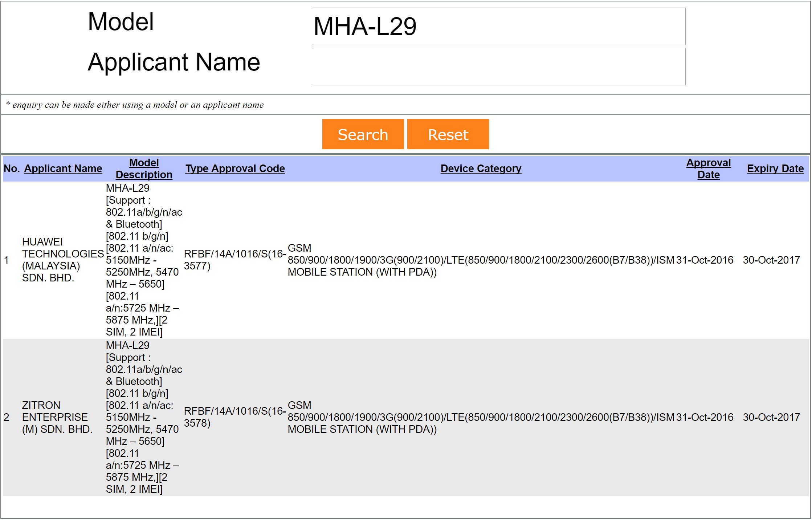This screenshot has height=520, width=812.
Task: Click the Zitron row's 31-Oct-2016 approval date
Action: [705, 417]
